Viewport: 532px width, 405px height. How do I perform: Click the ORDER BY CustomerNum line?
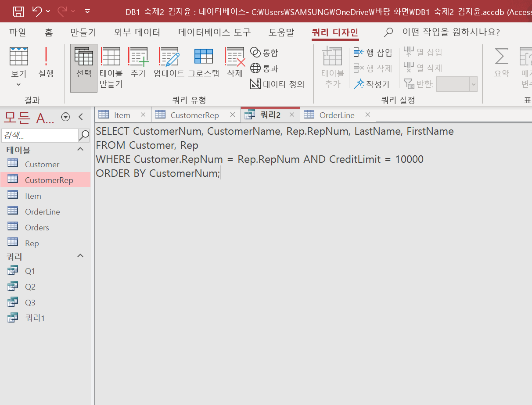[158, 173]
